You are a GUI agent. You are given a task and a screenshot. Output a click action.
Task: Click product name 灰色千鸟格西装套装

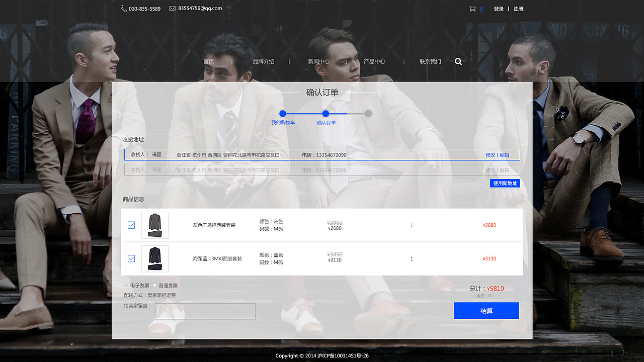pos(214,225)
